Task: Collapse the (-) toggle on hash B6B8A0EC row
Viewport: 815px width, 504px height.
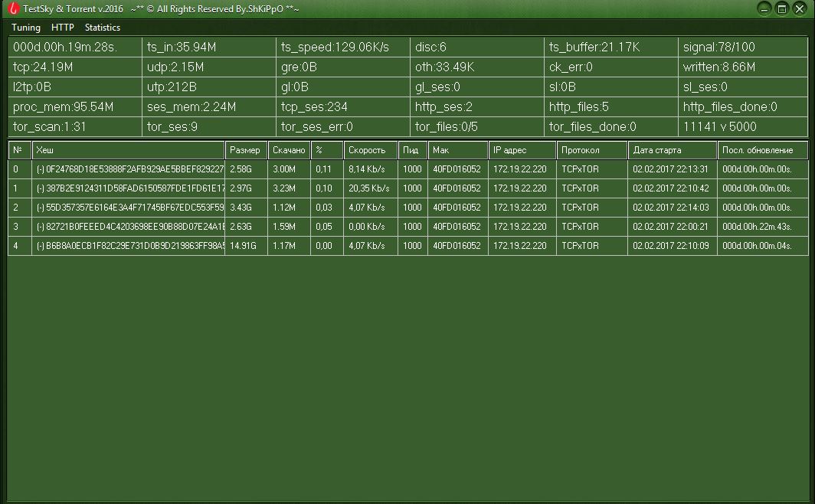Action: pos(41,246)
